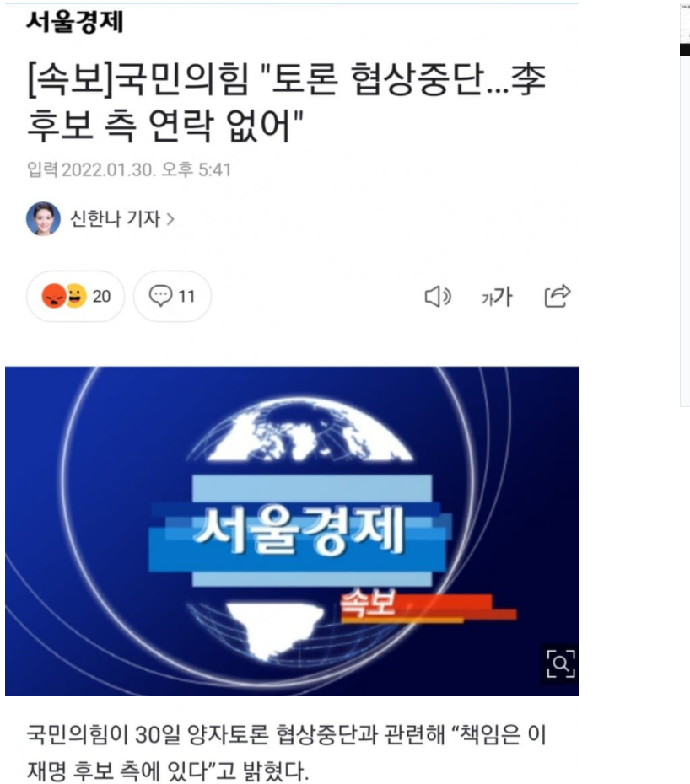Click the reaction count 20
The width and height of the screenshot is (690, 784).
[x=101, y=297]
